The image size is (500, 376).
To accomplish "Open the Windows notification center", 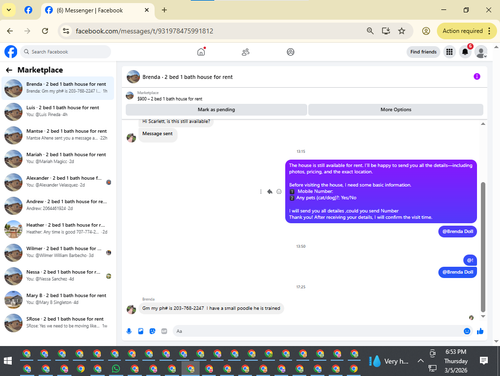I will pyautogui.click(x=484, y=361).
